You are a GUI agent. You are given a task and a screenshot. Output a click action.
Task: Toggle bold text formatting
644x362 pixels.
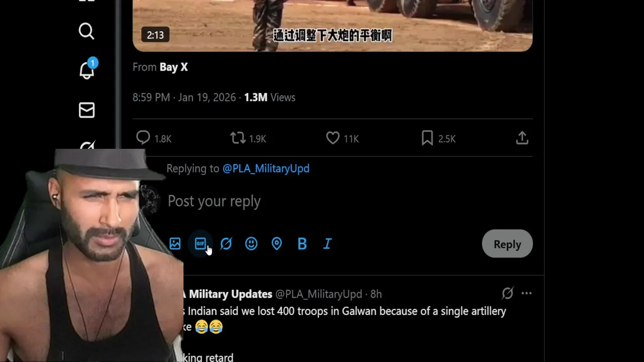302,244
